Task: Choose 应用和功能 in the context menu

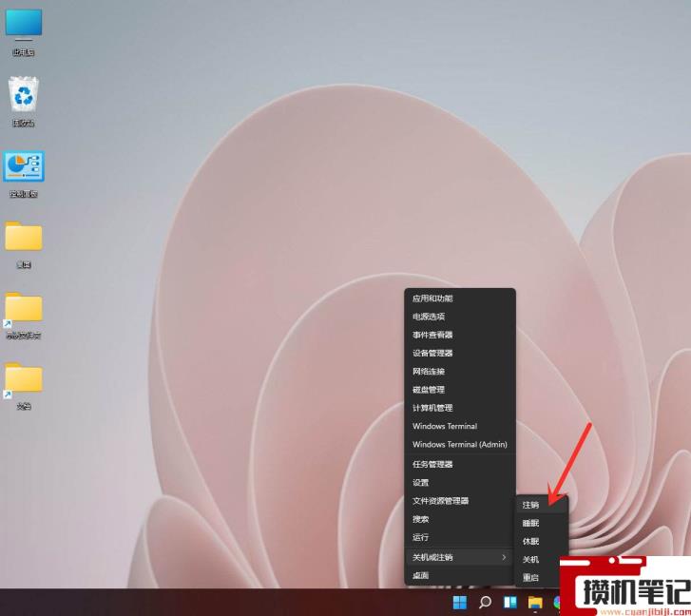Action: click(460, 298)
